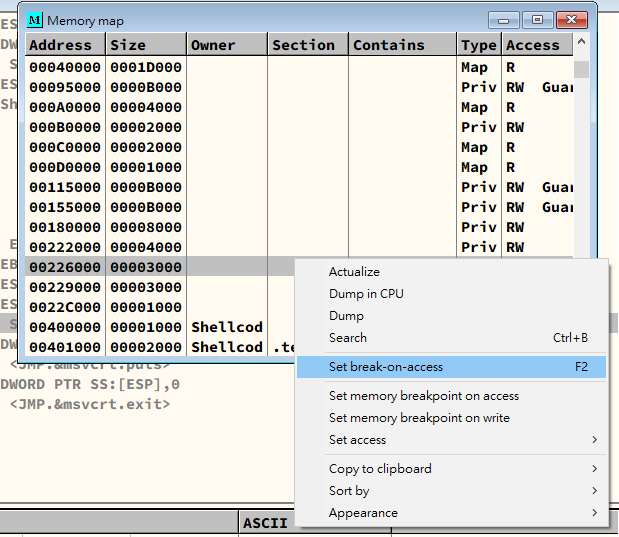Select Set break-on-access menu entry
Viewport: 619px width, 537px height.
click(386, 367)
